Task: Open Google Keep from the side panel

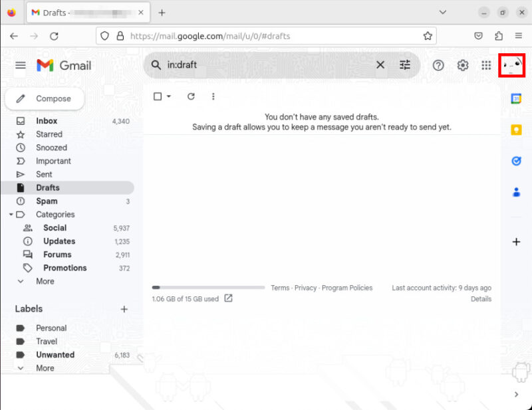Action: coord(517,130)
